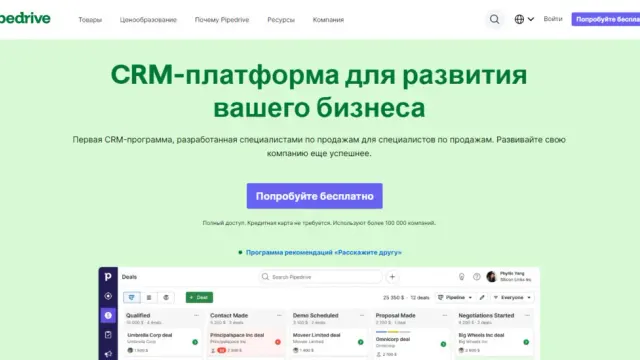Expand the Everyone filter dropdown

tap(512, 298)
